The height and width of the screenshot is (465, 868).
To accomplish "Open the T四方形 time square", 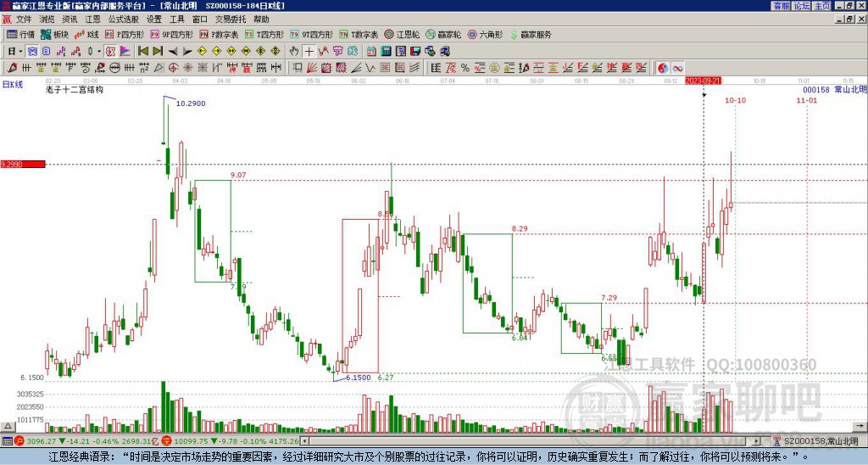I will (264, 34).
